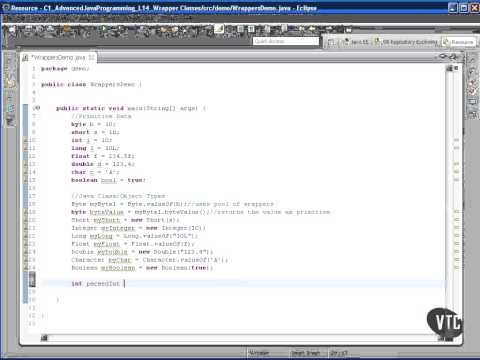The height and width of the screenshot is (360, 480).
Task: Click warning marker on 'Short myShort' line
Action: click(26, 220)
